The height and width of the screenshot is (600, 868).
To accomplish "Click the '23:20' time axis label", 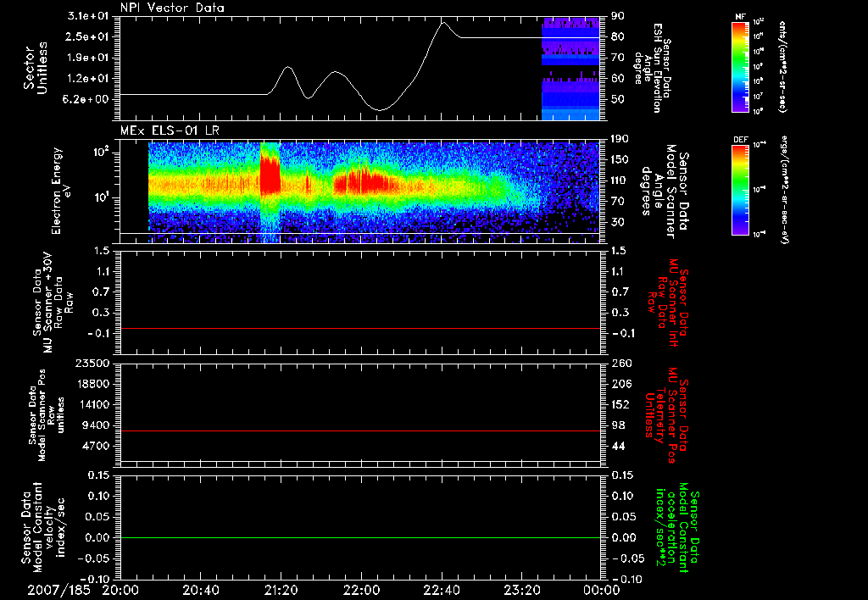I will click(522, 590).
